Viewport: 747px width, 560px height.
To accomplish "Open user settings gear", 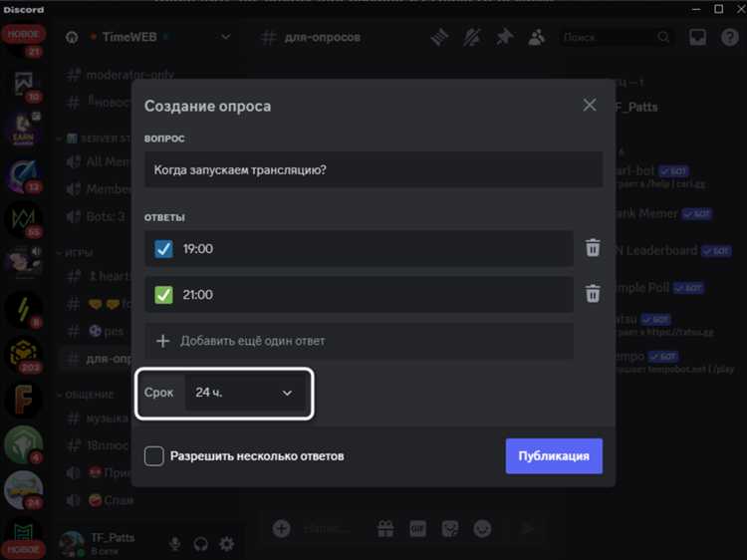I will 226,543.
